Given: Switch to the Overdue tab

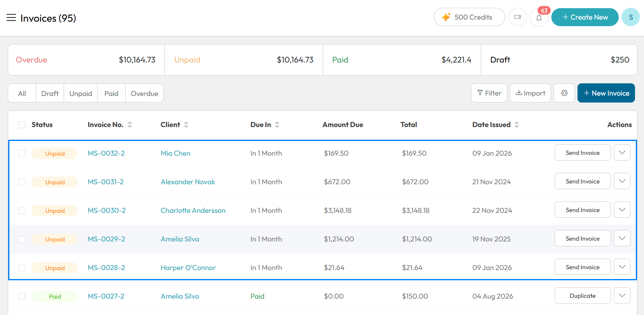Looking at the screenshot, I should pyautogui.click(x=144, y=94).
